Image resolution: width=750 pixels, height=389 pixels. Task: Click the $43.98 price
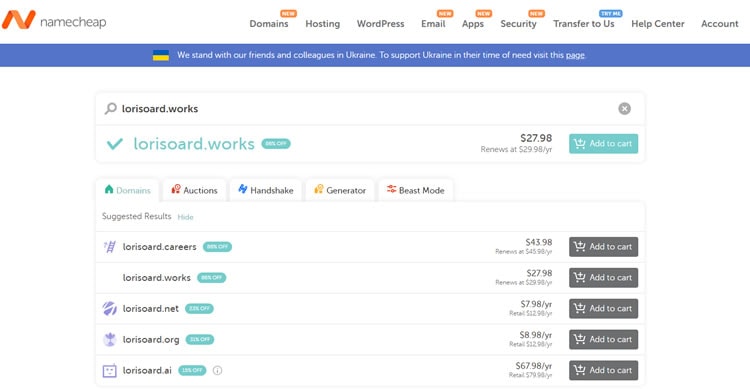(539, 243)
